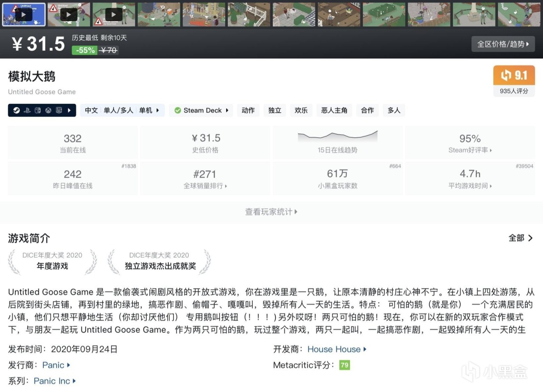Image resolution: width=543 pixels, height=392 pixels.
Task: Open the fifth screenshot thumbnail of the street shops
Action: [204, 15]
